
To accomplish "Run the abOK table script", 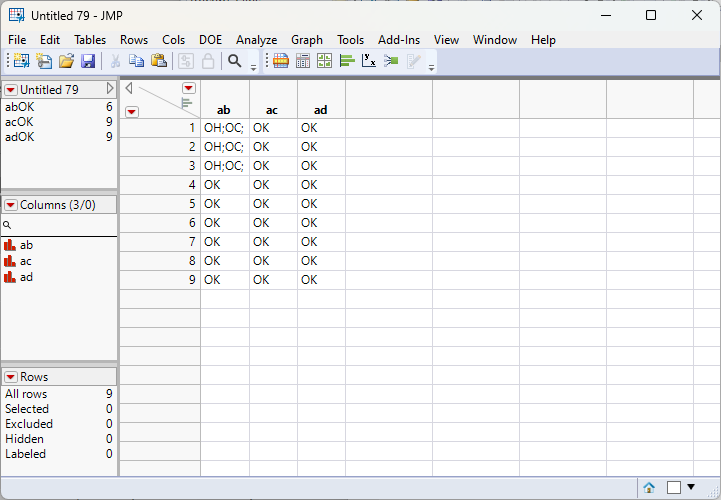I will click(x=19, y=107).
